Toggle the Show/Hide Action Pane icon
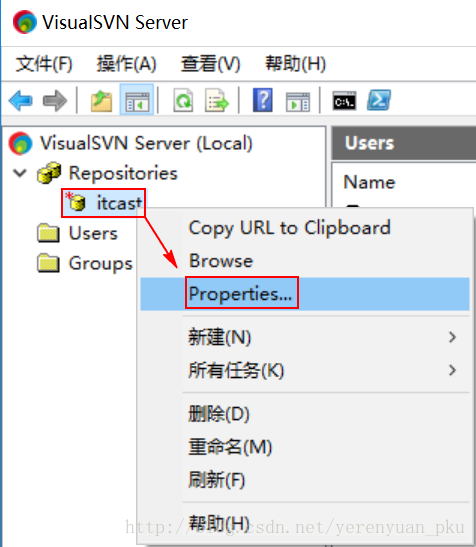476x547 pixels. click(x=297, y=102)
